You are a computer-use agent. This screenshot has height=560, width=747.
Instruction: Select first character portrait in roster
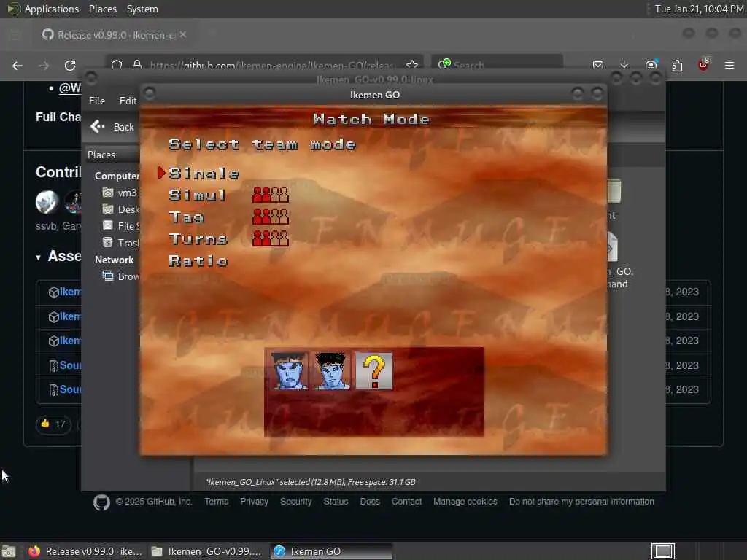coord(289,371)
